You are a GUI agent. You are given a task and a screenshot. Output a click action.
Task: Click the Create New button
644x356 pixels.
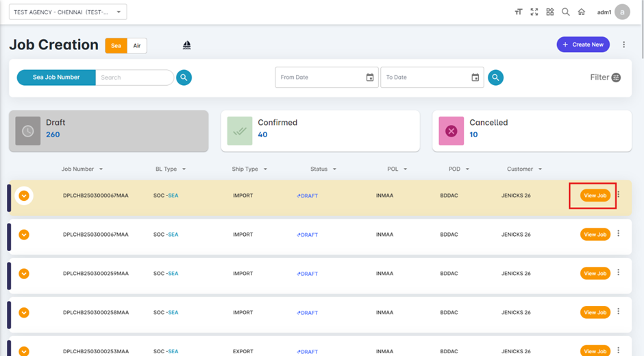tap(582, 45)
